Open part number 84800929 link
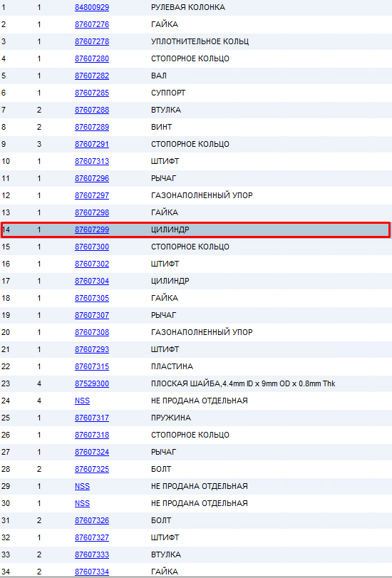 (x=92, y=7)
